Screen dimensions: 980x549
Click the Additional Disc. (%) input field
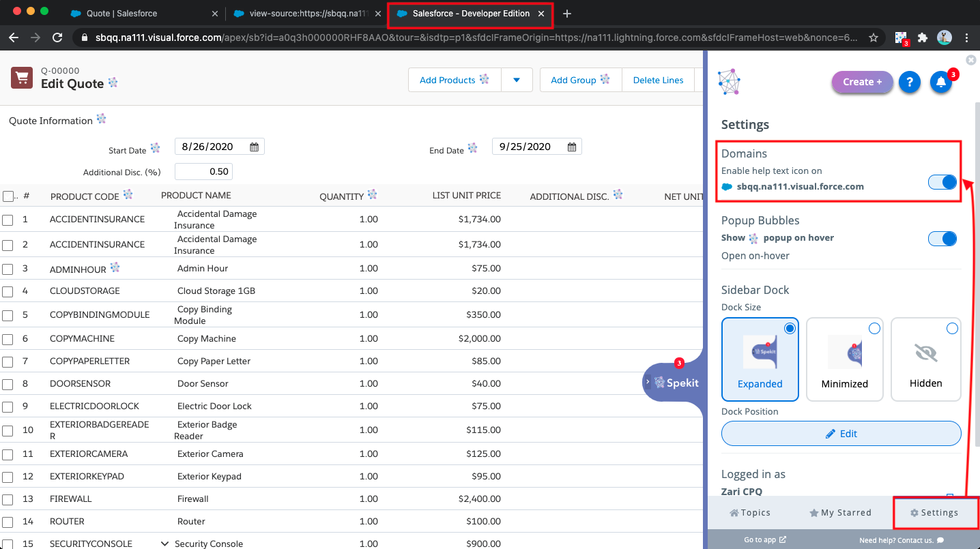coord(203,171)
